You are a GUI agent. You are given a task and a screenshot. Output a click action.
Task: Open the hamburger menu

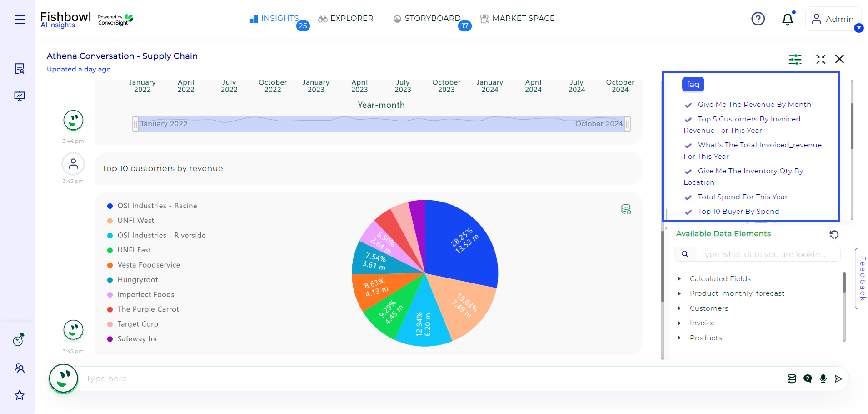pos(19,20)
